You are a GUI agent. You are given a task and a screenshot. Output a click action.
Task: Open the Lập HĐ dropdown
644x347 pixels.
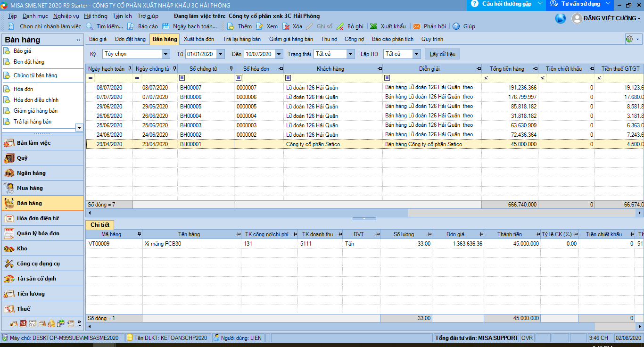(416, 54)
